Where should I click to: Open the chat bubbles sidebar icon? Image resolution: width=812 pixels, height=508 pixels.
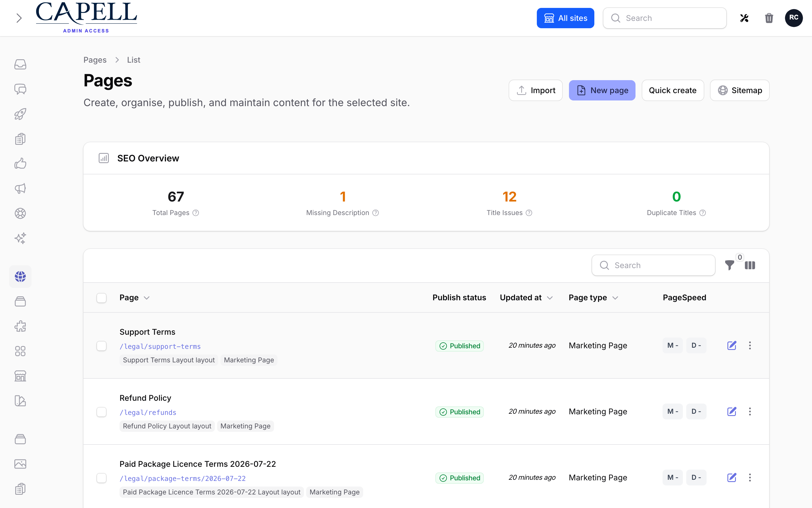click(20, 89)
